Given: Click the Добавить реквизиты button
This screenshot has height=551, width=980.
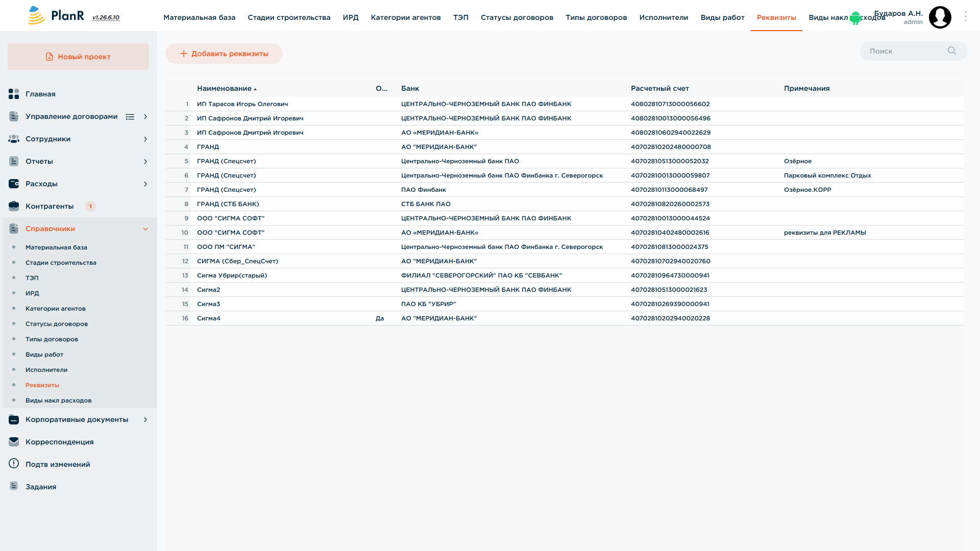Looking at the screenshot, I should [224, 54].
